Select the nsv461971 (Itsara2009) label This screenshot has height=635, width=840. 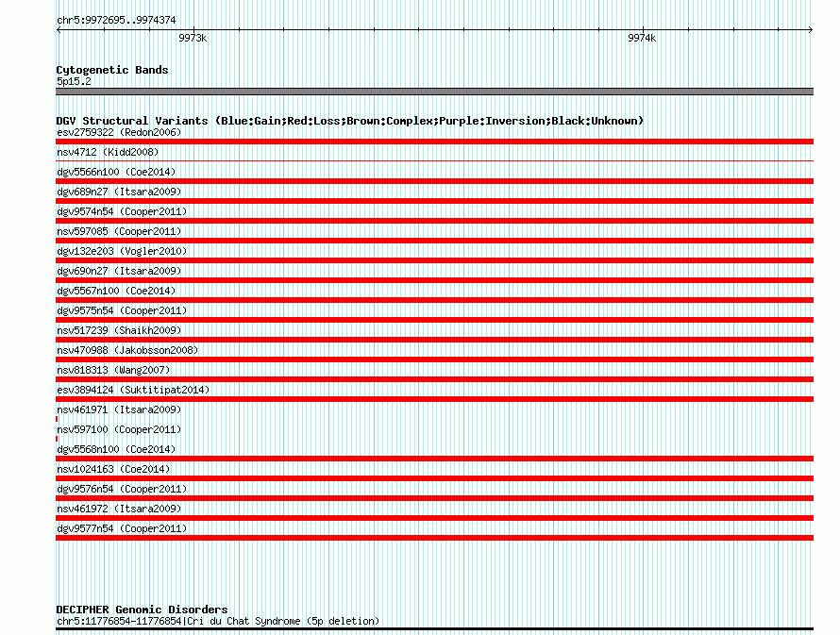119,409
